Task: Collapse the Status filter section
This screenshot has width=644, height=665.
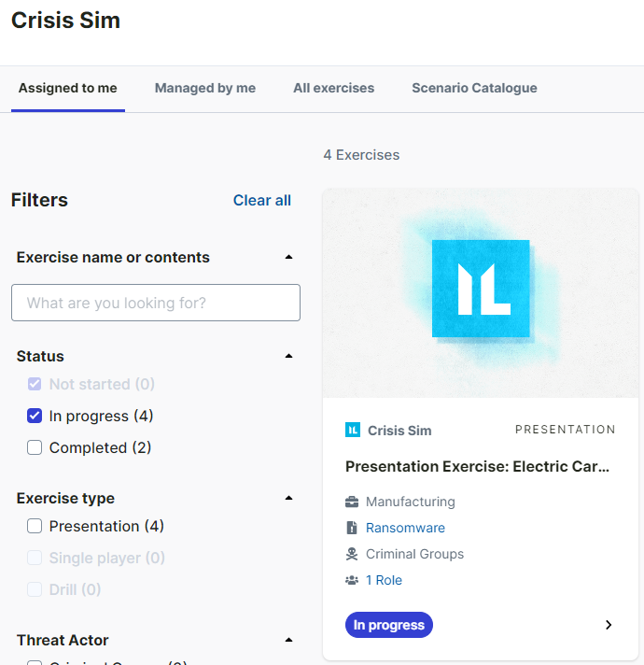Action: [x=288, y=356]
